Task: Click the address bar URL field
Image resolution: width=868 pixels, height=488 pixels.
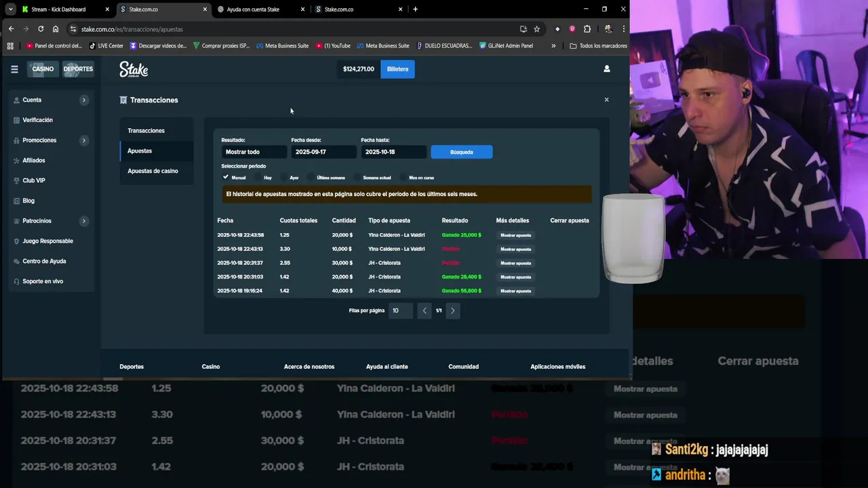Action: point(292,29)
